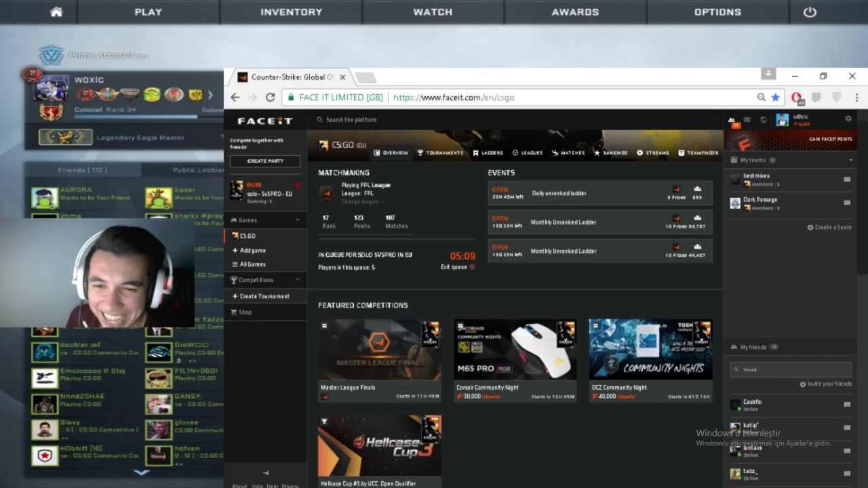Viewport: 868px width, 488px height.
Task: Open PLAY menu in CS:GO
Action: 148,12
